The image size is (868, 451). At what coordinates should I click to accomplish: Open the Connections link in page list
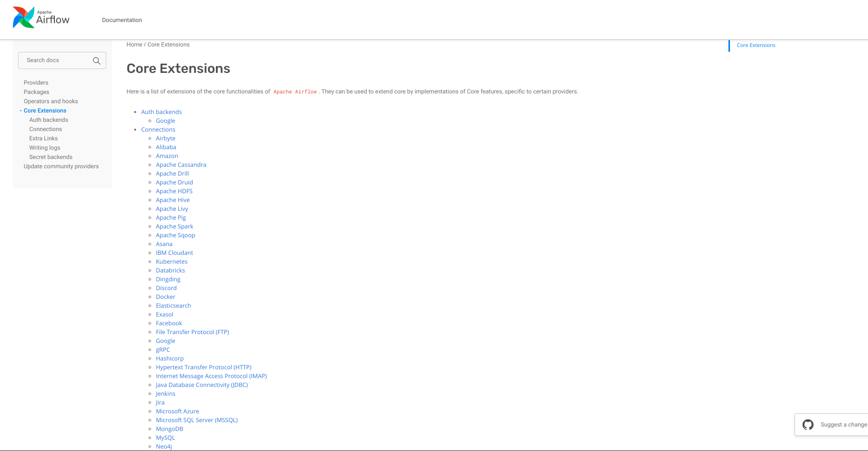click(x=158, y=130)
